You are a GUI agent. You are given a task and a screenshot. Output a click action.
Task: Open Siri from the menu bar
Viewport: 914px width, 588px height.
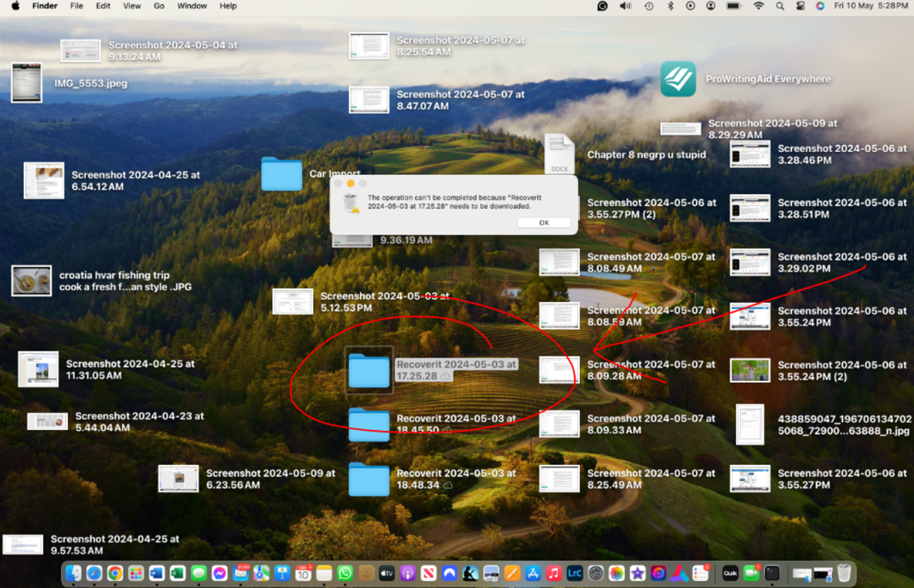point(820,6)
